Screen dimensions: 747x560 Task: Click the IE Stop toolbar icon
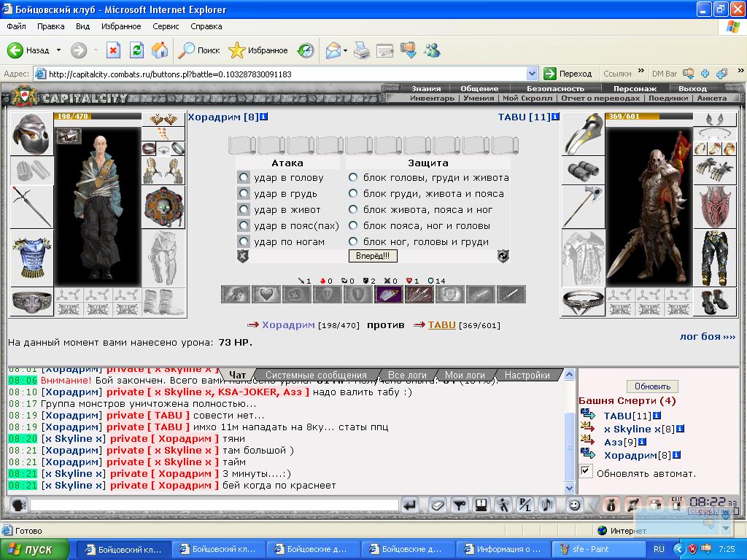coord(113,50)
